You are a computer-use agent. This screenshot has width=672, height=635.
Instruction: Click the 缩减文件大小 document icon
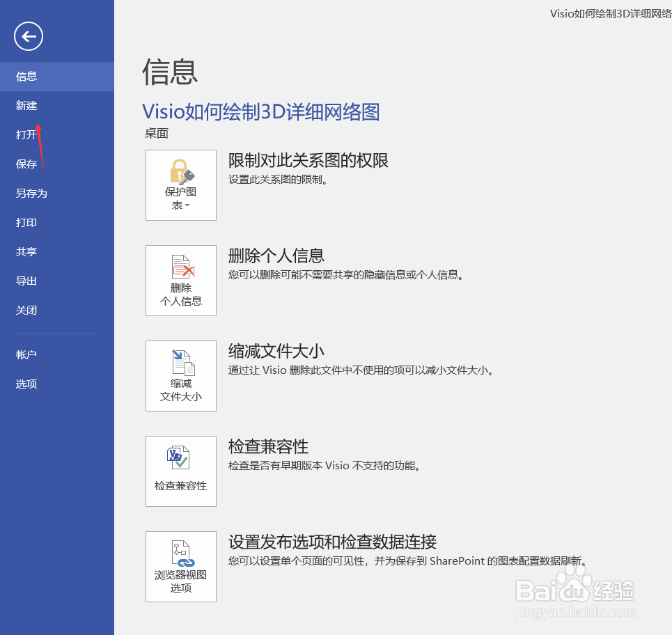click(180, 363)
